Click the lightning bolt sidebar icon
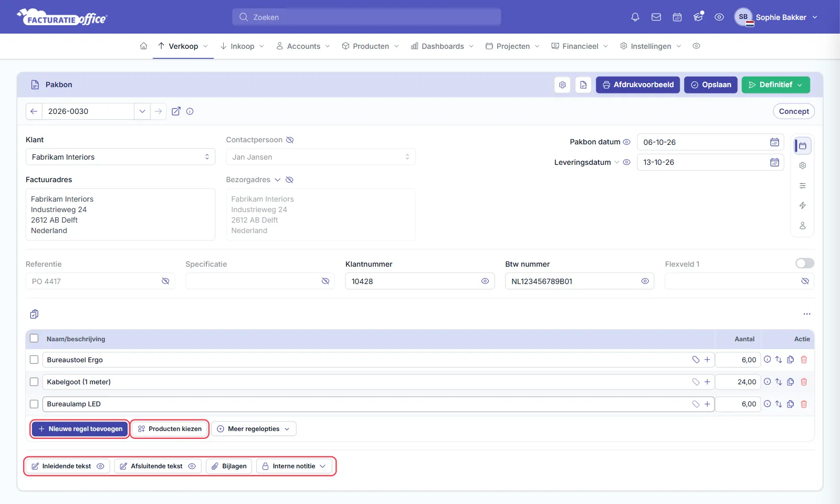The image size is (840, 504). (803, 205)
